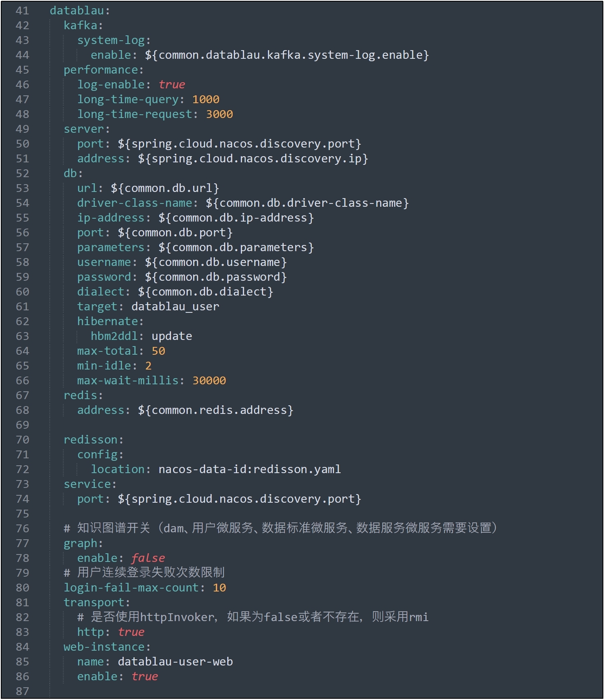Click line number 41 in the gutter
Image resolution: width=605 pixels, height=700 pixels.
tap(22, 11)
